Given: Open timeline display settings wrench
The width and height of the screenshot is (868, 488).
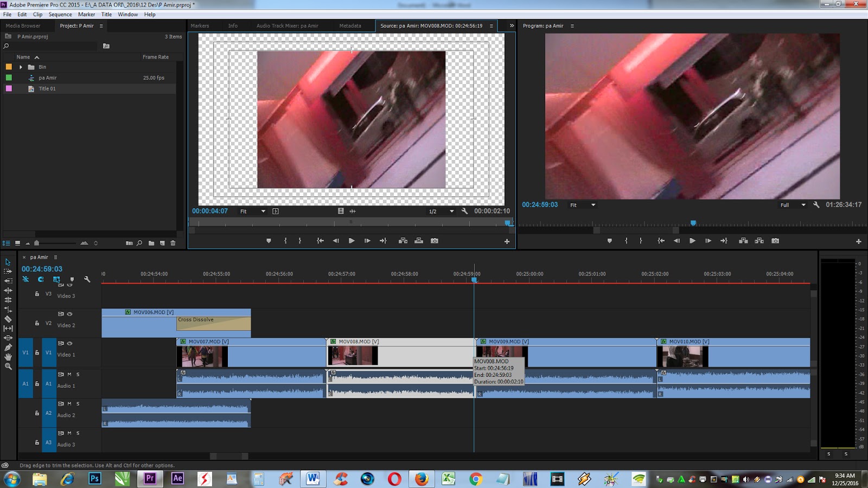Looking at the screenshot, I should 87,279.
